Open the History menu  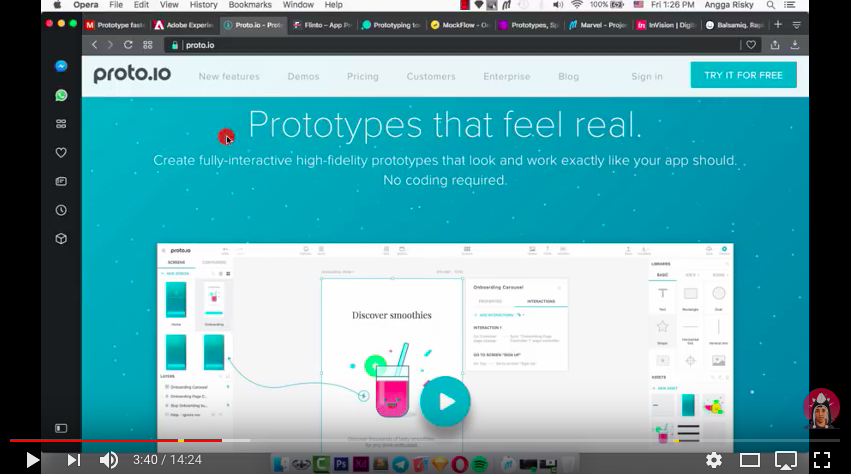click(204, 5)
